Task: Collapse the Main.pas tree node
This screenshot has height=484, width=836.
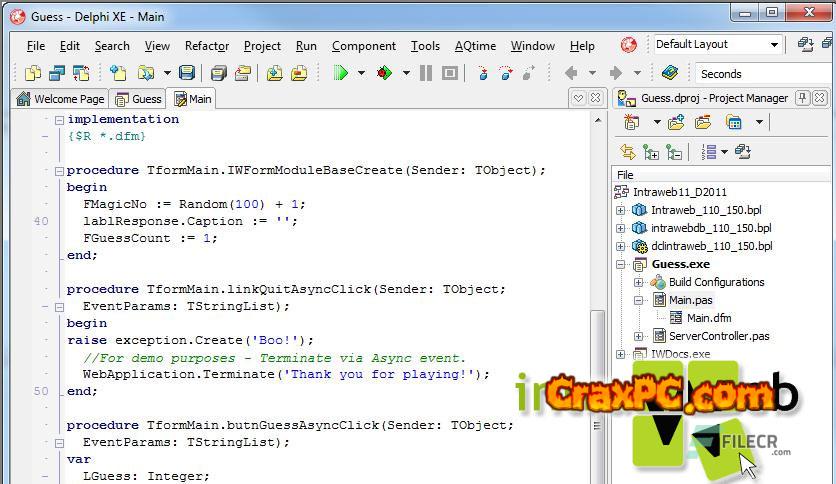Action: [x=638, y=300]
